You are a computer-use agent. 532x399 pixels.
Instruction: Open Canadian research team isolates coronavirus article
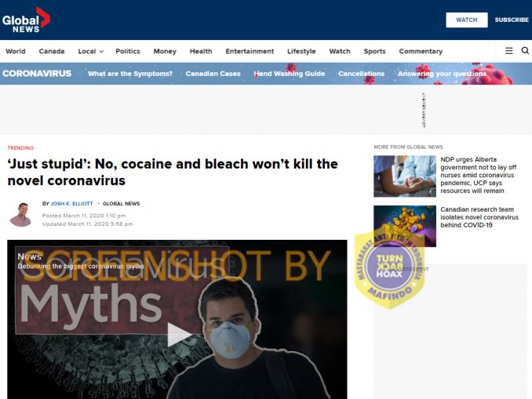click(479, 217)
